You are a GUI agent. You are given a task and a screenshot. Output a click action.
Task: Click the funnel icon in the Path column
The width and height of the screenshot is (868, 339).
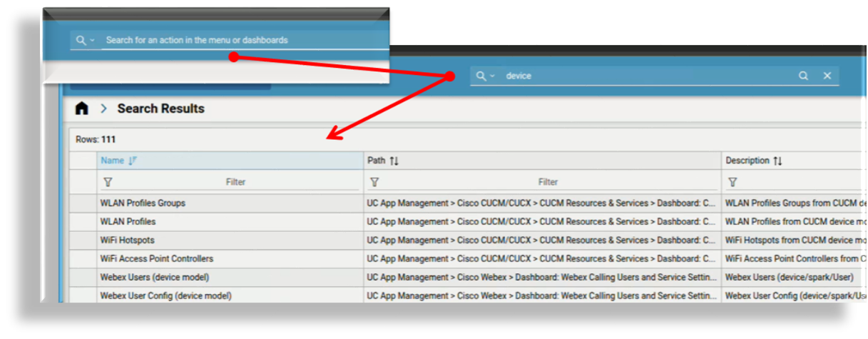[x=374, y=182]
